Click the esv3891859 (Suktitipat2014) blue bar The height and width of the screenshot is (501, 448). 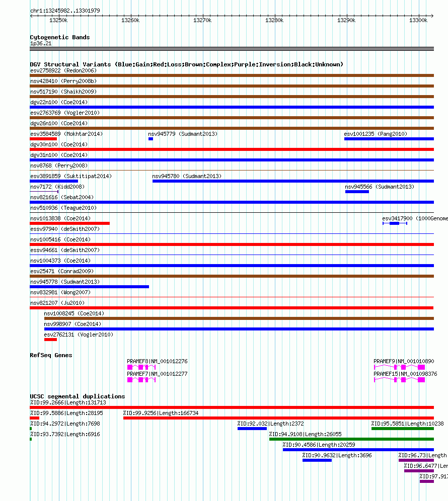point(54,181)
